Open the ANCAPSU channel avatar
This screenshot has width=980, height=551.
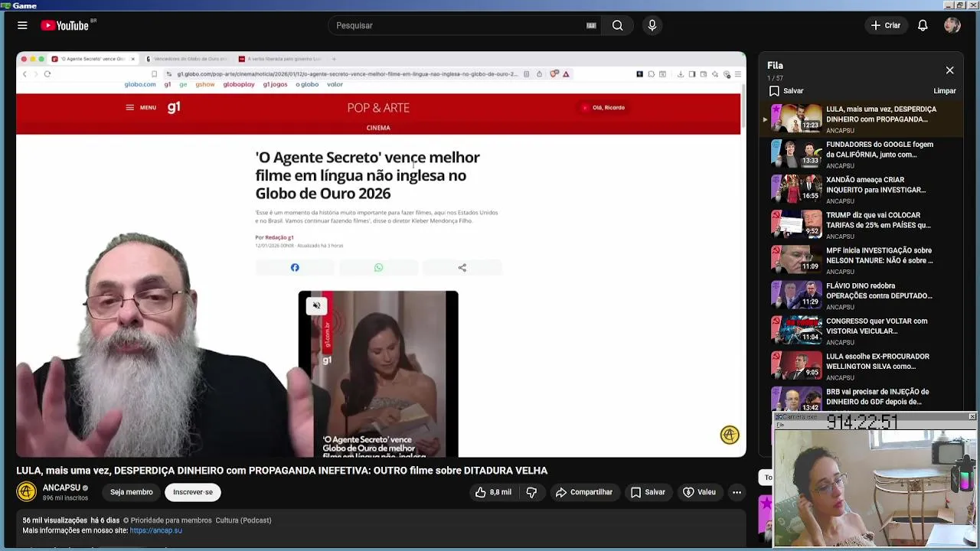[x=27, y=492]
